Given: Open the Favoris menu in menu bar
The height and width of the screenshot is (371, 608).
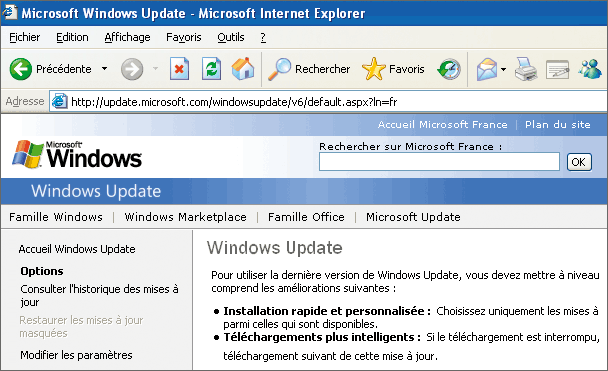Looking at the screenshot, I should click(184, 37).
